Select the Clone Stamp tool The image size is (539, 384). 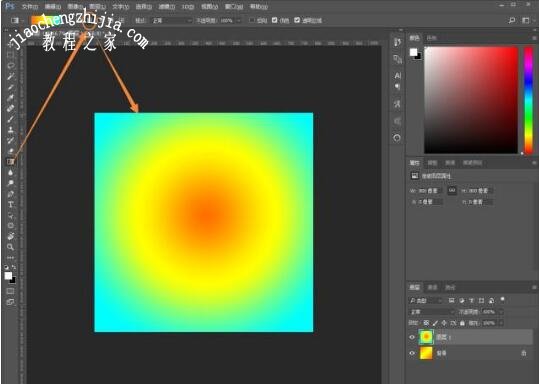click(x=11, y=130)
